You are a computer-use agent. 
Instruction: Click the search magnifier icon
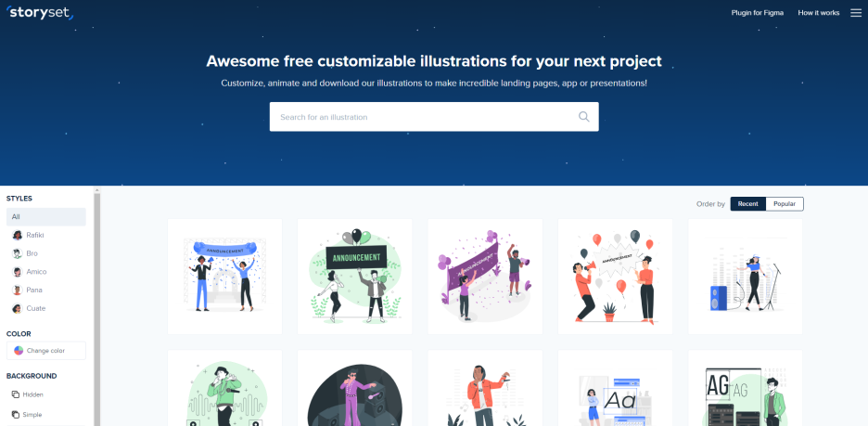[x=584, y=116]
